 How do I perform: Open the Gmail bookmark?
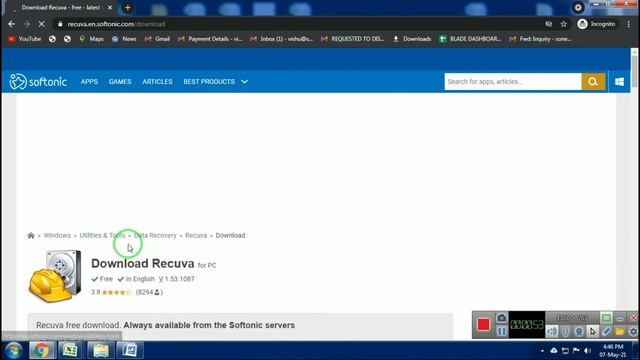click(157, 39)
